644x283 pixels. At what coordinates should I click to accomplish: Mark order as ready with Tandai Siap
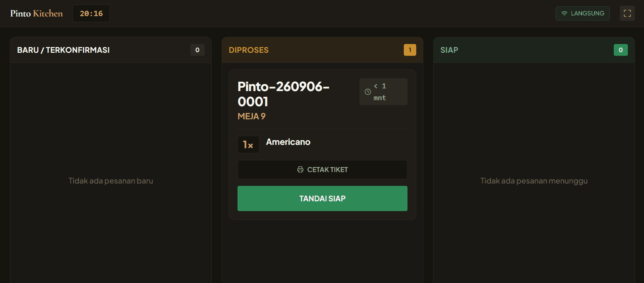pos(323,199)
